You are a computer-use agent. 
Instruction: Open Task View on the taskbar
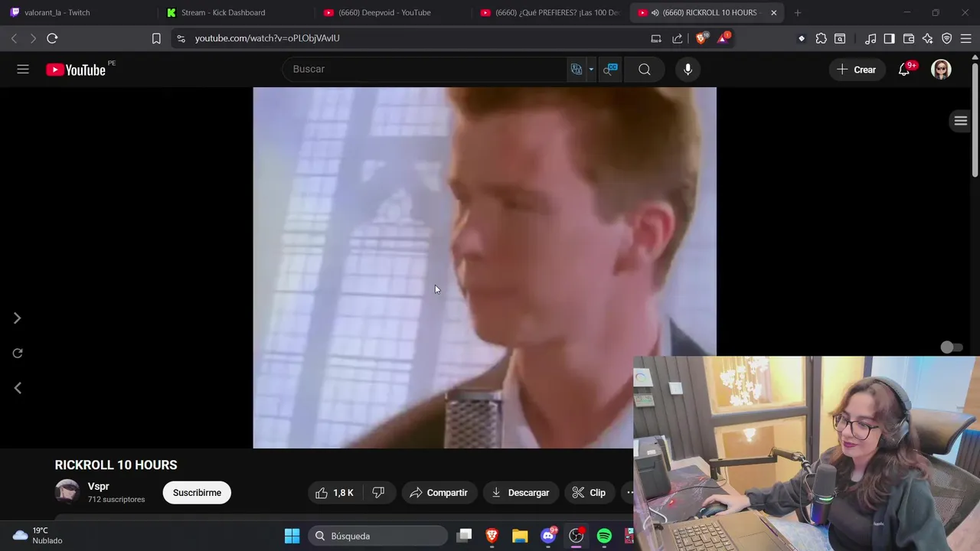[x=464, y=536]
